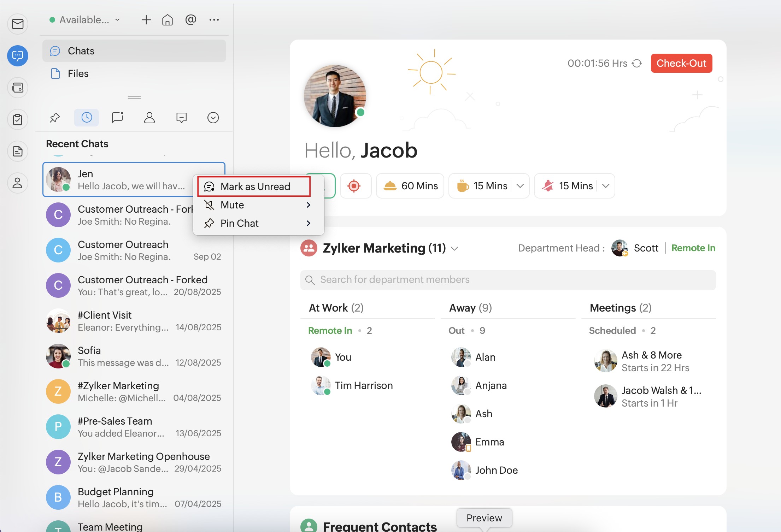Open the three-dots more options menu
Image resolution: width=781 pixels, height=532 pixels.
point(214,20)
